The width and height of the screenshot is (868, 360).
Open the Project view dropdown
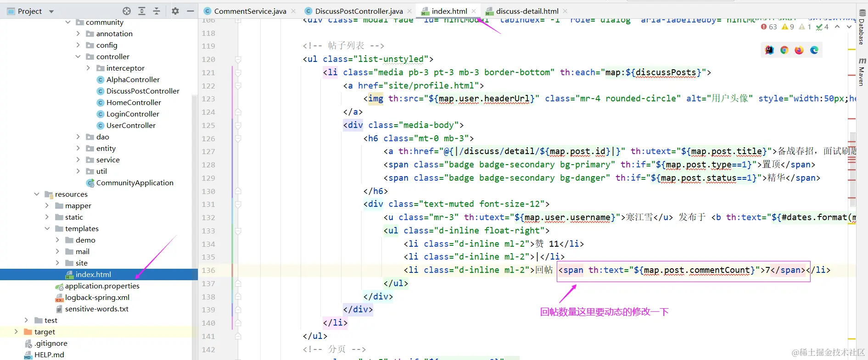tap(51, 11)
